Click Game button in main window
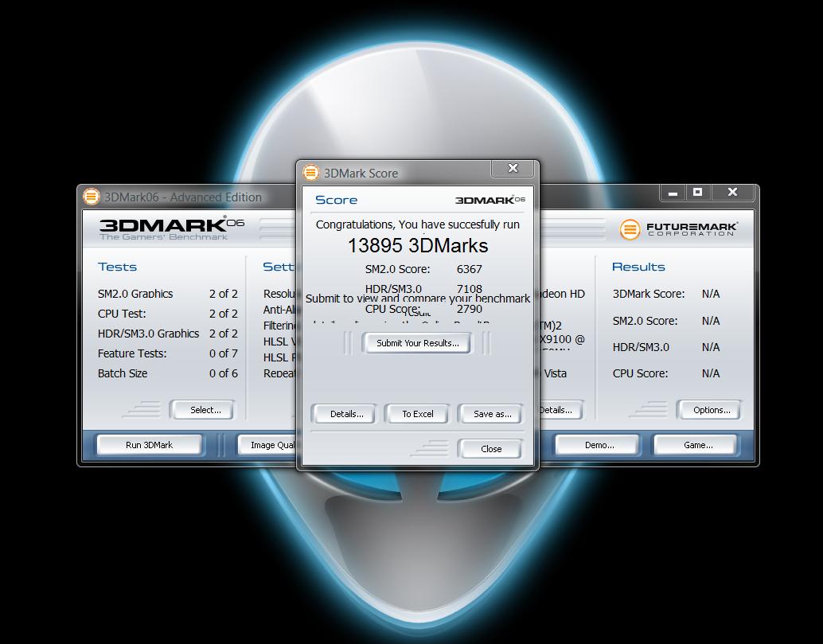823x644 pixels. pos(697,445)
